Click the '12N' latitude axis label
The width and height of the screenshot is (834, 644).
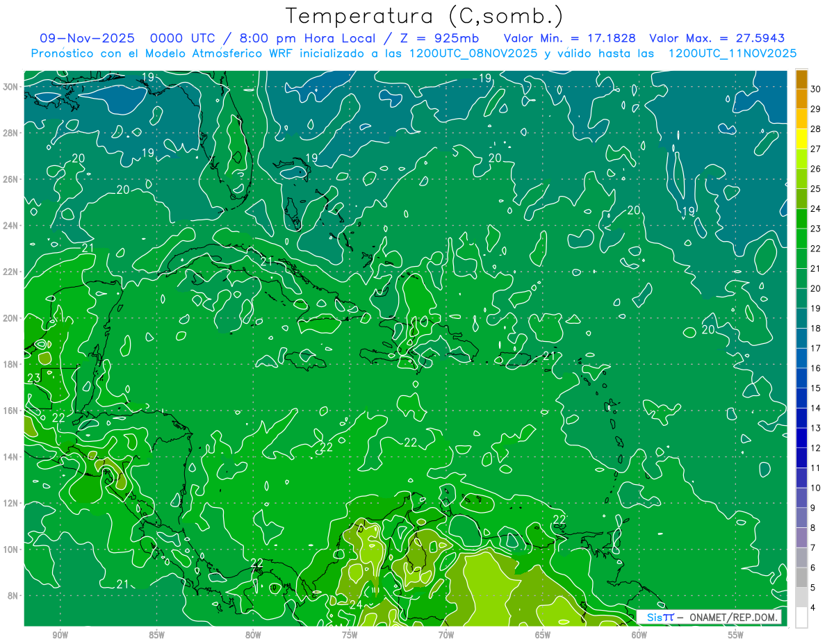pyautogui.click(x=10, y=503)
